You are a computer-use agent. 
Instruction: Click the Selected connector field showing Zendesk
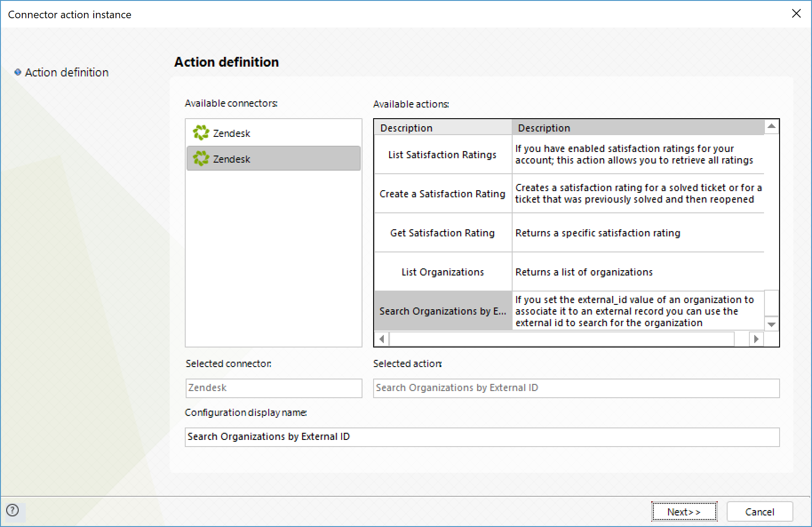274,388
